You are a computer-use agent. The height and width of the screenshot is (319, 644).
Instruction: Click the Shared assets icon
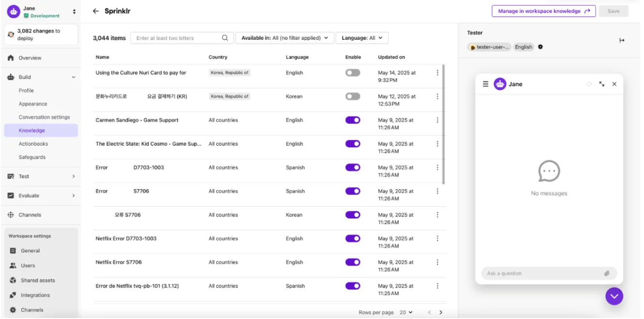pos(13,280)
